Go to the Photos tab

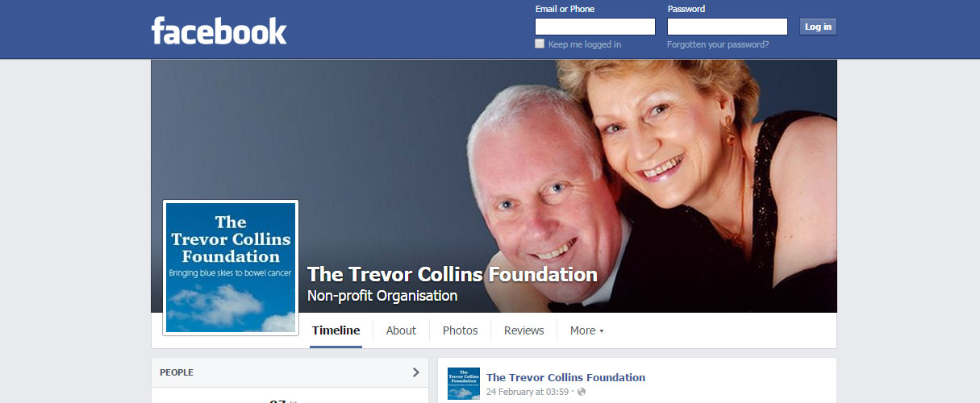click(460, 330)
